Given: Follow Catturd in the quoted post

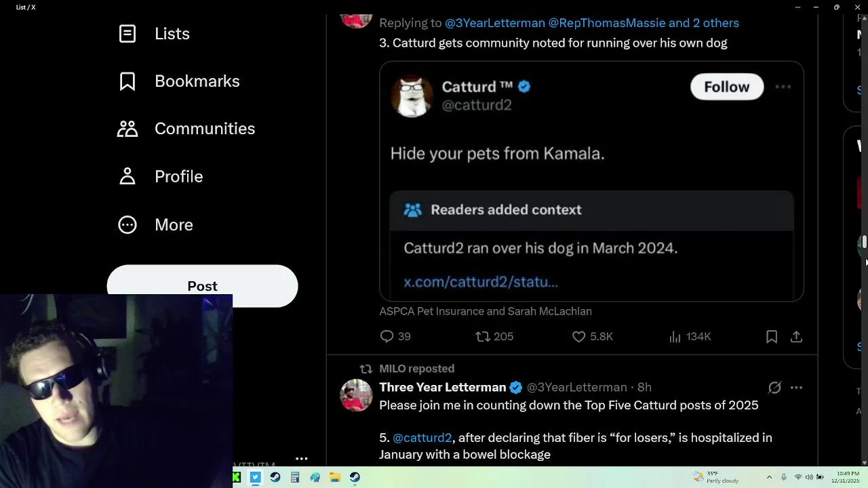Looking at the screenshot, I should 726,87.
